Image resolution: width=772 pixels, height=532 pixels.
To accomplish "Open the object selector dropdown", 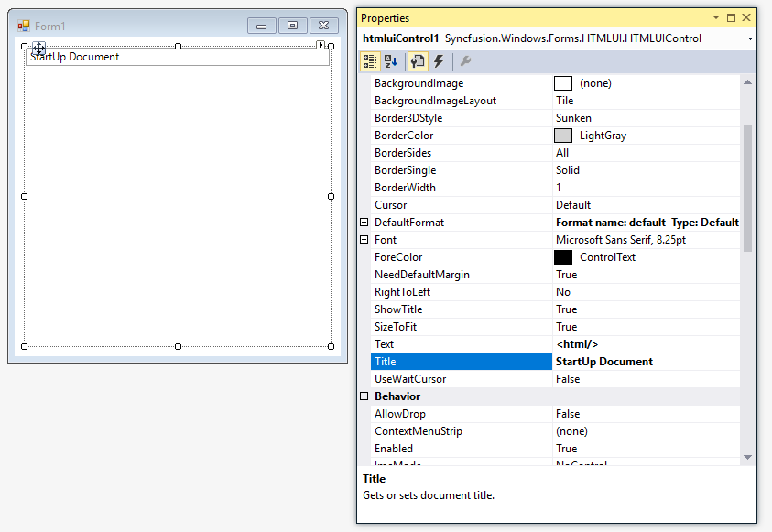I will (x=750, y=38).
